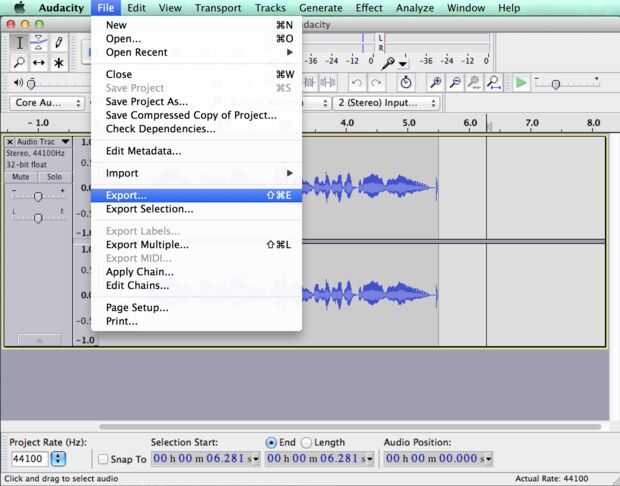Choose Open... from the File menu

pyautogui.click(x=196, y=39)
